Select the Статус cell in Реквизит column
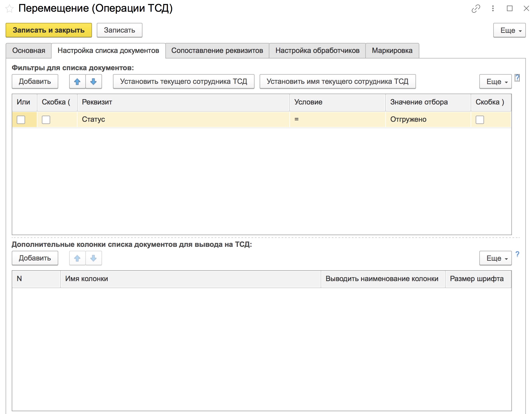532x414 pixels. 183,120
